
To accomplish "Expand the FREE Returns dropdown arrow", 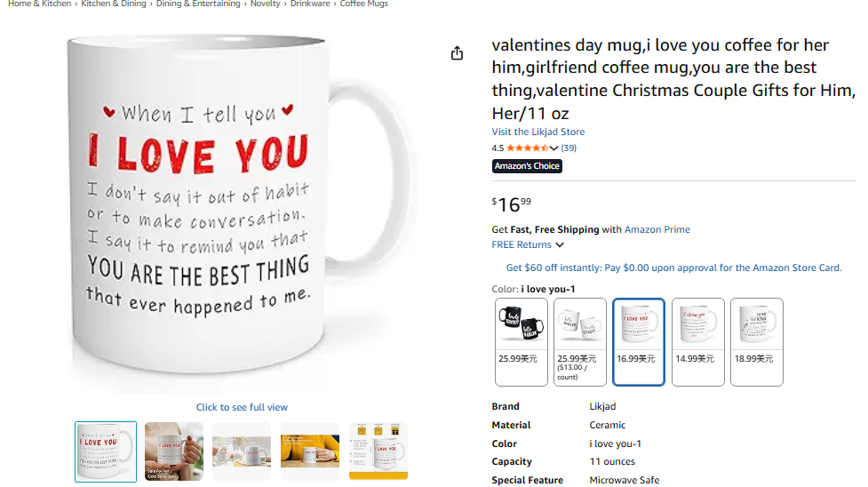I will pyautogui.click(x=560, y=245).
